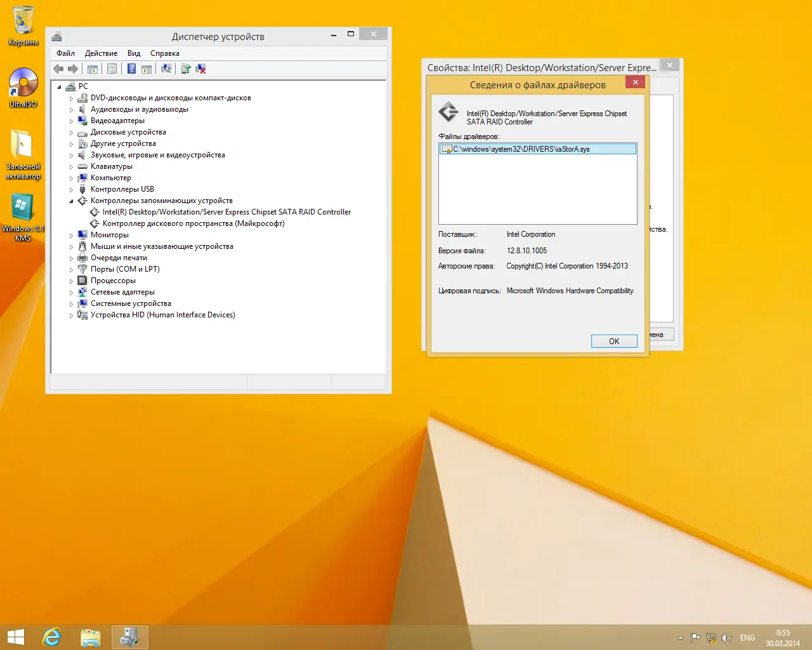This screenshot has width=812, height=650.
Task: Select the Аудиовходы и аудиовыходы tree item
Action: pyautogui.click(x=140, y=109)
